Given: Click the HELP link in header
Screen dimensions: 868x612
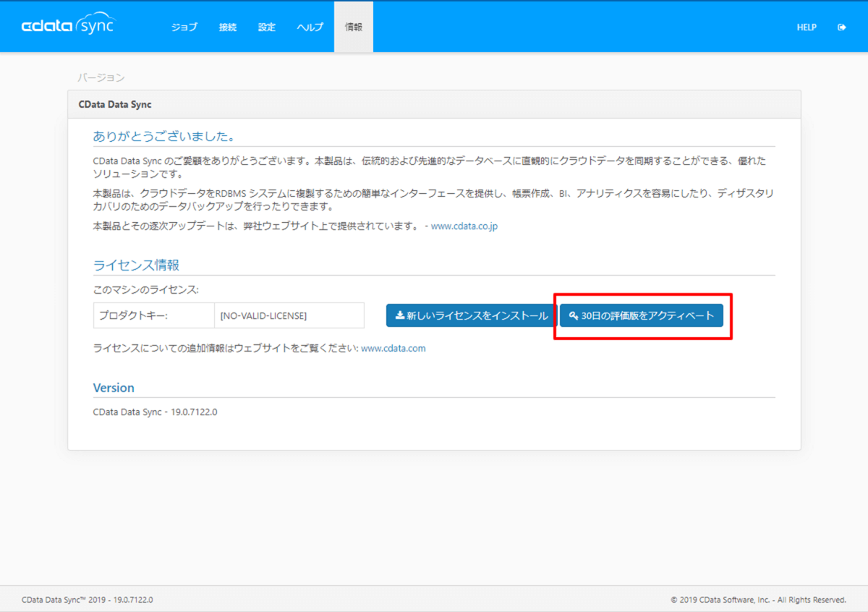Looking at the screenshot, I should click(x=807, y=27).
